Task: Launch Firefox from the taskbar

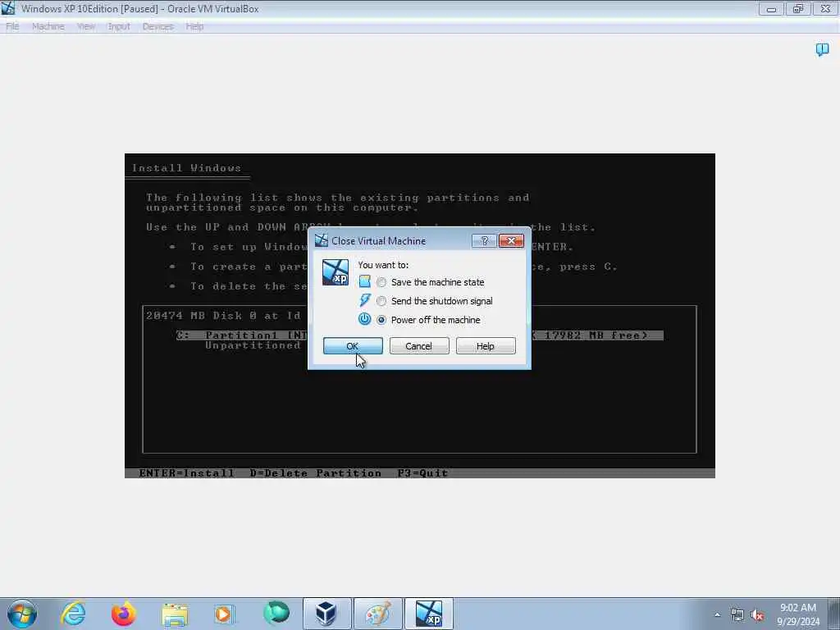Action: click(123, 614)
